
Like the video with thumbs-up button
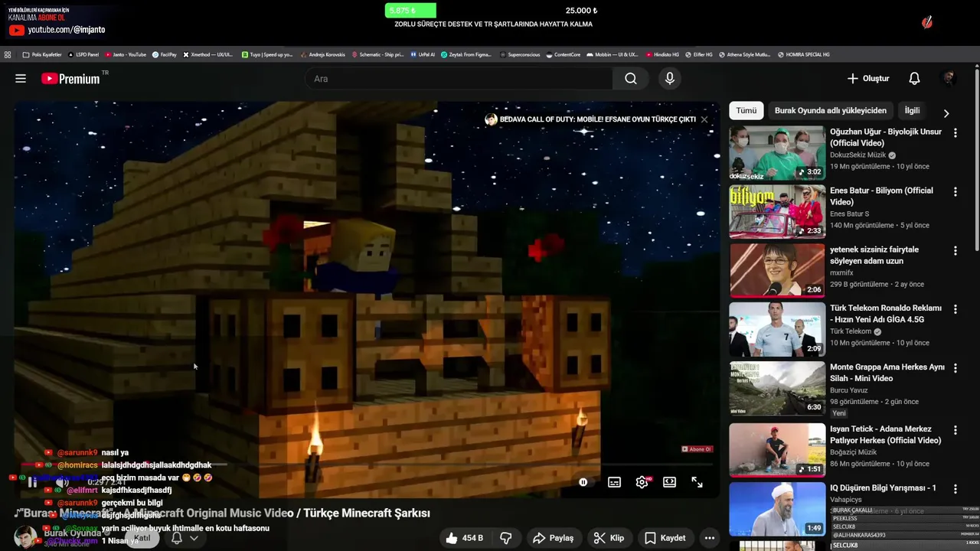(465, 538)
